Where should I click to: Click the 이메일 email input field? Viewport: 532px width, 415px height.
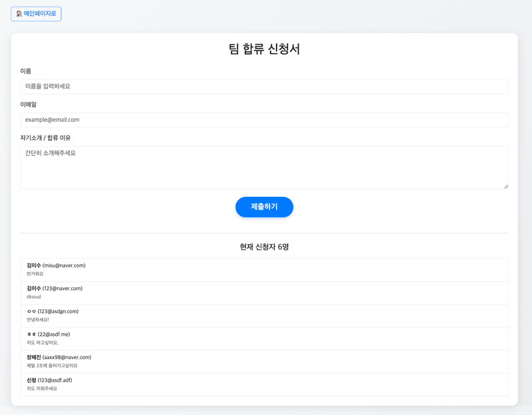click(264, 120)
